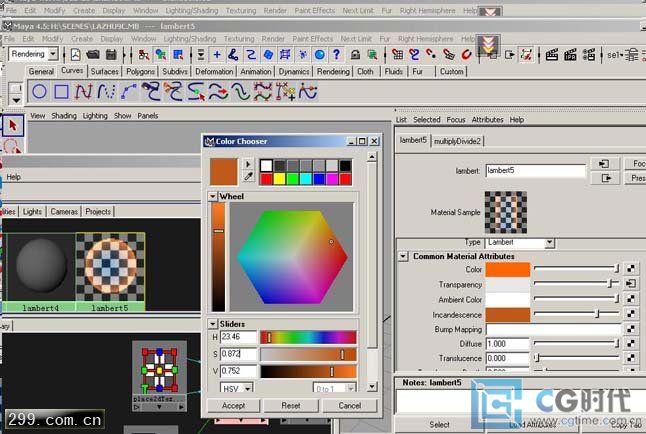Click the map button next to Incandescence
This screenshot has width=646, height=434.
(630, 314)
